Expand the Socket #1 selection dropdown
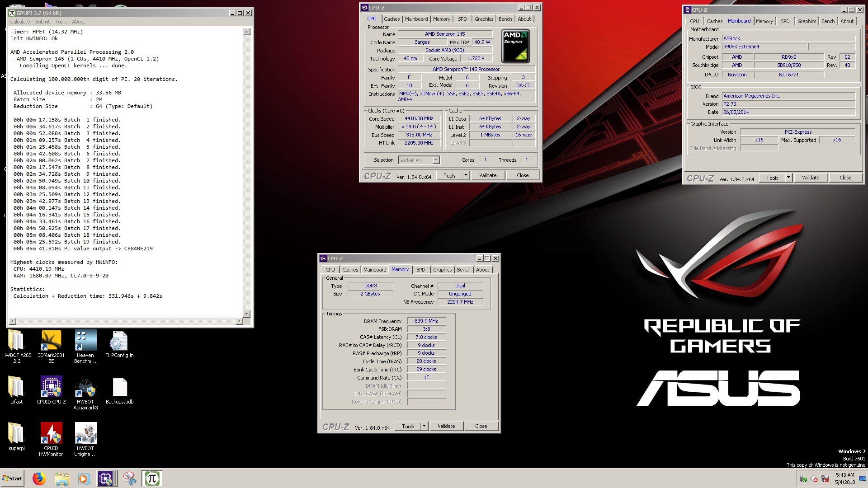Image resolution: width=868 pixels, height=488 pixels. (x=435, y=160)
